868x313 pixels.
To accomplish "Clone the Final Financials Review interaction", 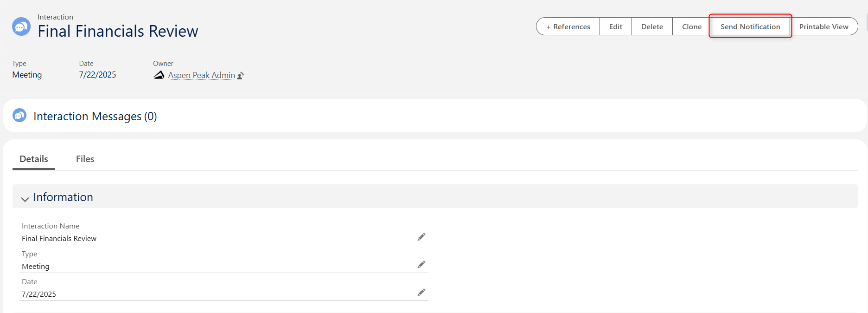I will 691,26.
